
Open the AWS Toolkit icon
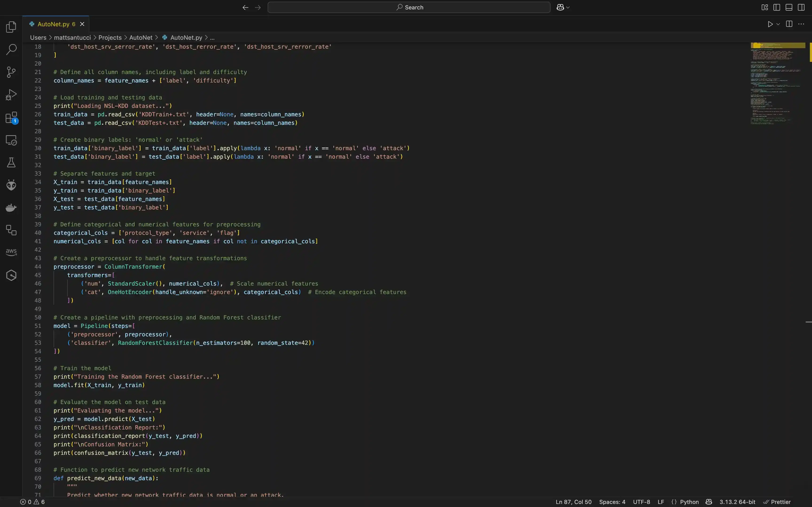[x=11, y=252]
